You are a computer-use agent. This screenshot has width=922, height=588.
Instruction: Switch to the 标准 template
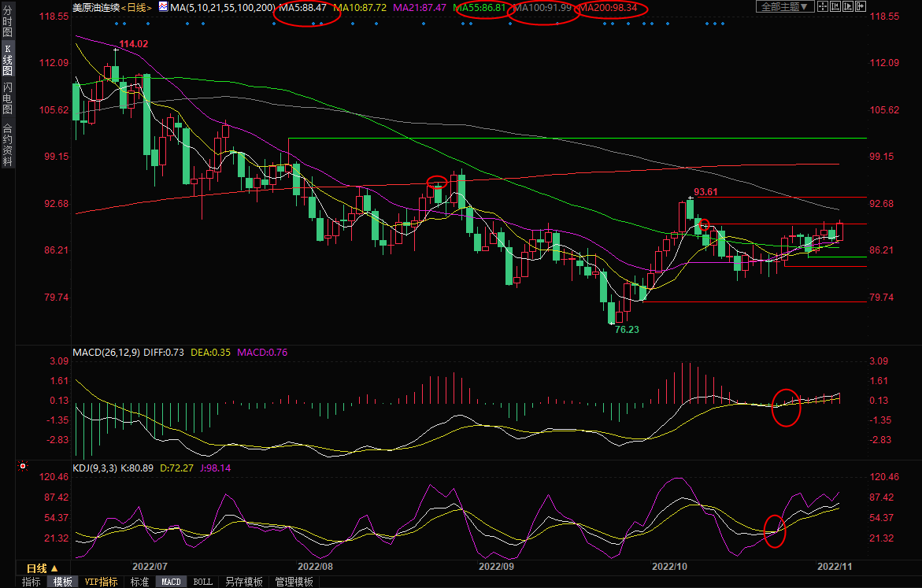[x=139, y=582]
